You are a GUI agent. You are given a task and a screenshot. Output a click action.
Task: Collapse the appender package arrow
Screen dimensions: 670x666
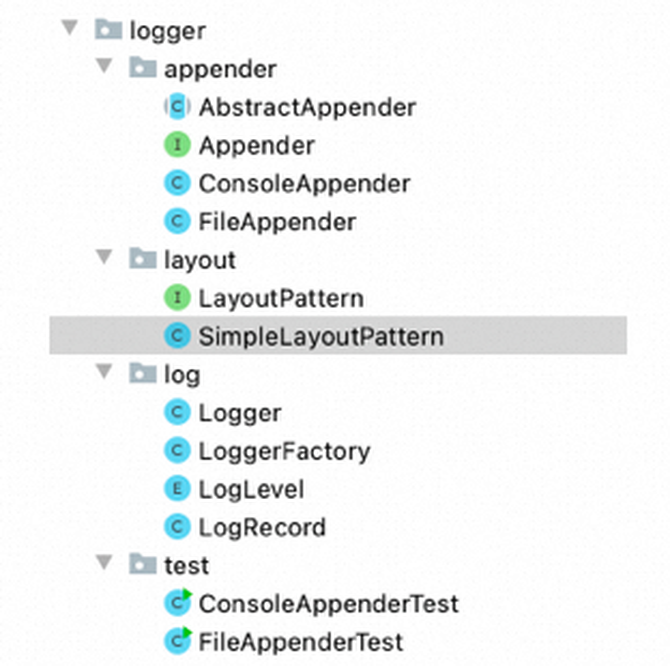104,66
